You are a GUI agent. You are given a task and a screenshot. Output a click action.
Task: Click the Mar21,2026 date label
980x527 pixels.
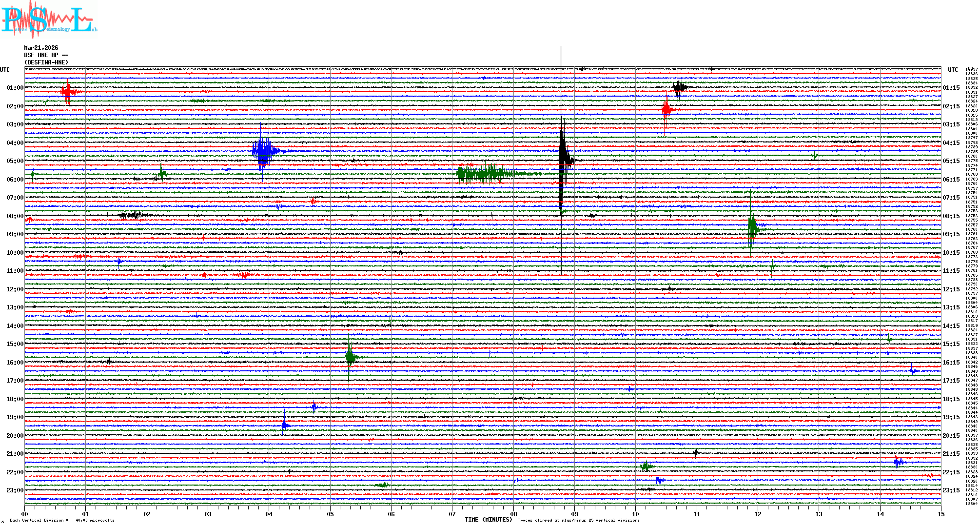click(41, 48)
